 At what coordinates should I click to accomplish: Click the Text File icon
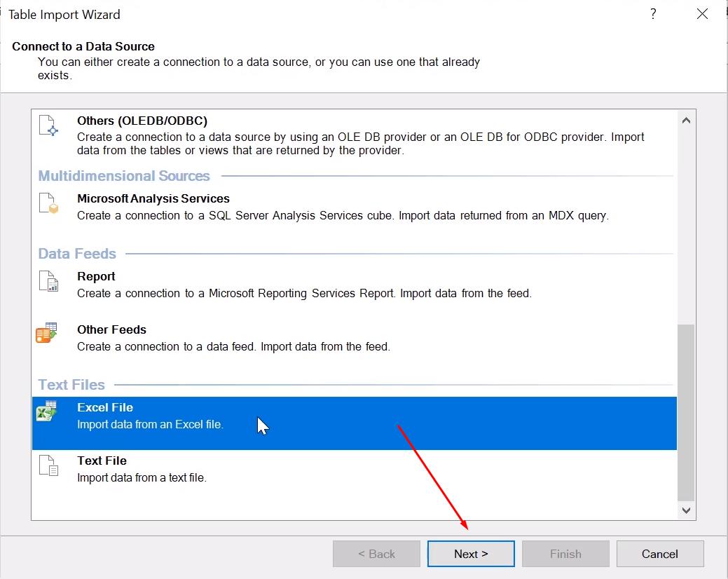coord(47,466)
